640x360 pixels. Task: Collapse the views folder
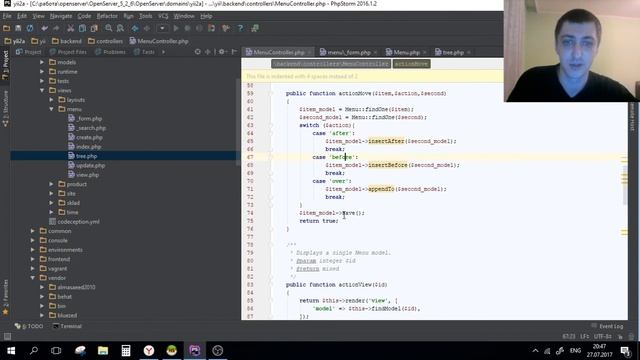tap(42, 90)
